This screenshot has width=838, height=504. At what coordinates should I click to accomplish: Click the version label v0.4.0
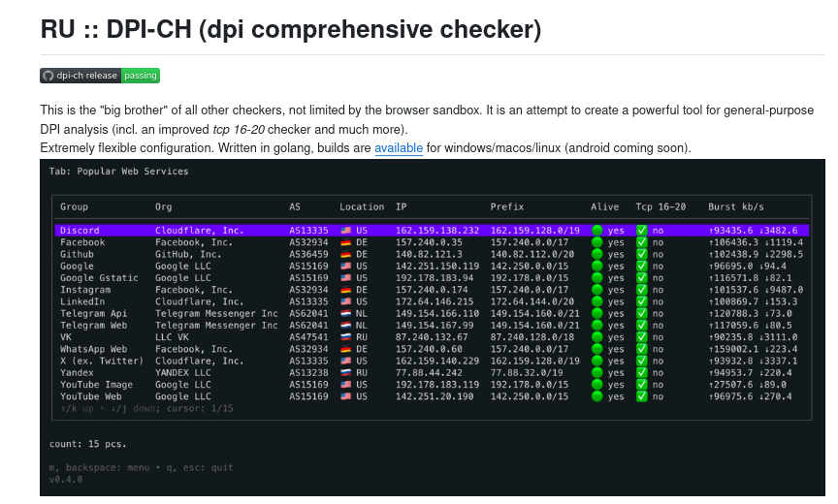click(x=66, y=480)
